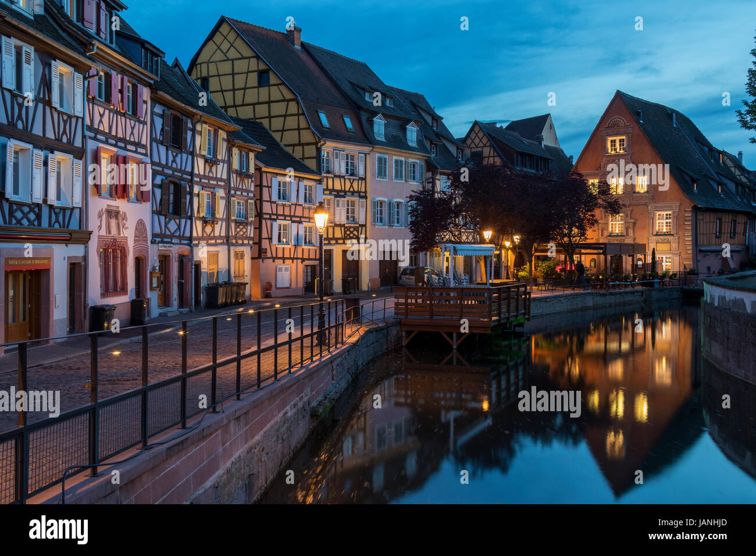756x556 pixels.
Task: Click the alamy logo in the black footer bar
Action: point(59,529)
